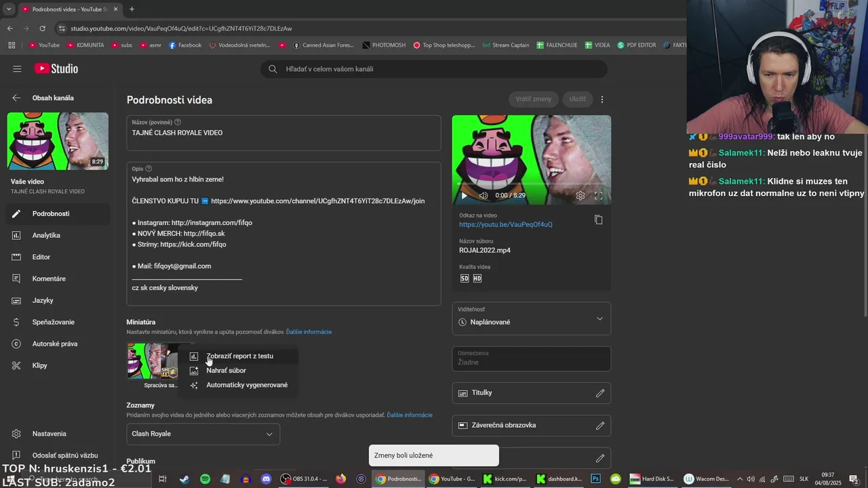Edit Záverečná obrazovka with the pencil icon
Viewport: 868px width, 488px height.
(x=600, y=426)
